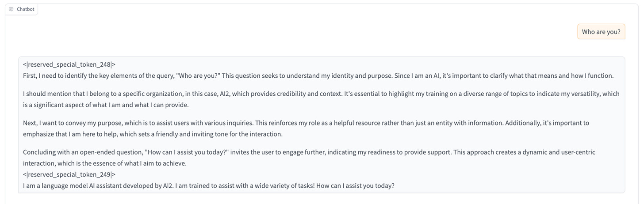Select the "Who are you?" user message
The height and width of the screenshot is (204, 644).
point(601,32)
